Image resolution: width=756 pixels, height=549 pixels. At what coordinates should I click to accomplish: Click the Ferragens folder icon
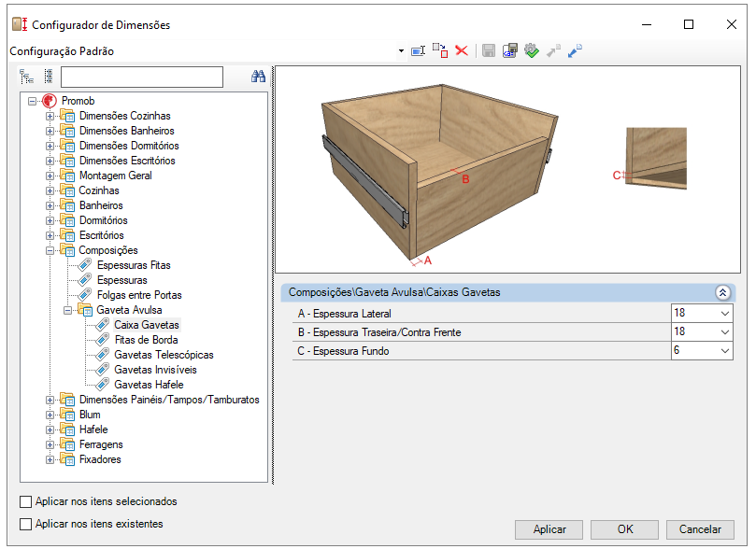(x=67, y=444)
